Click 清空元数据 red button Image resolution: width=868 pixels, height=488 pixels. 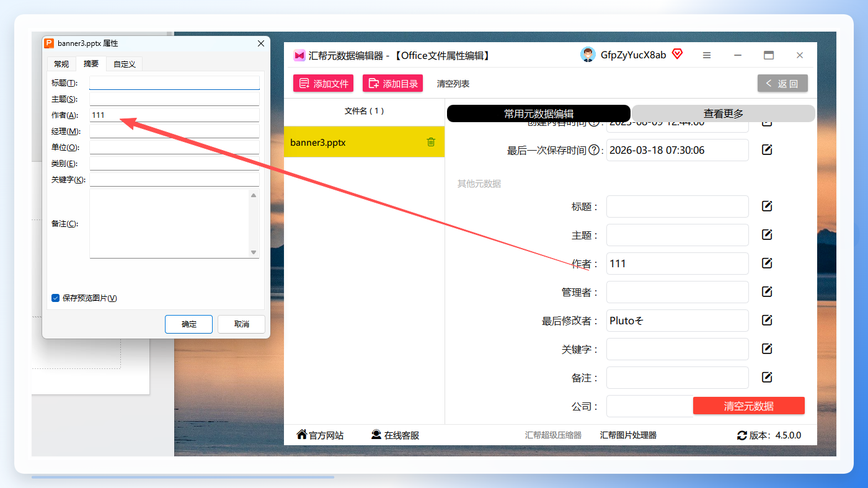[749, 406]
